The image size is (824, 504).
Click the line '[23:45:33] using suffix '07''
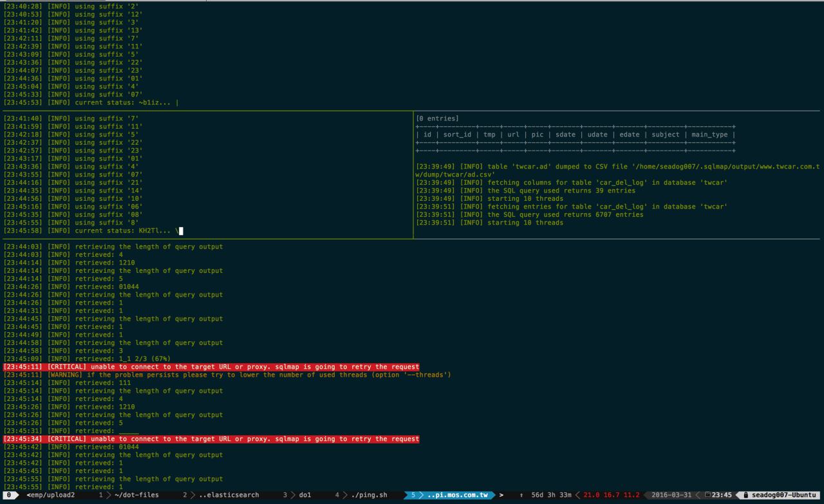click(x=73, y=95)
